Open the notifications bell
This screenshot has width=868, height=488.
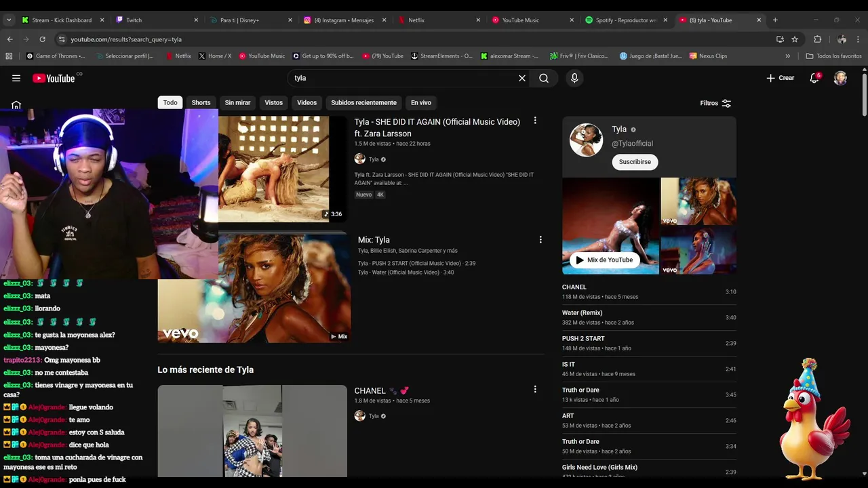(814, 78)
